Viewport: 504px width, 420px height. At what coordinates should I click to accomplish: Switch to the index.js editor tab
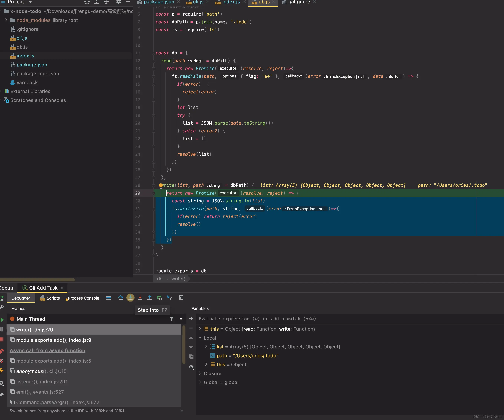tap(231, 2)
